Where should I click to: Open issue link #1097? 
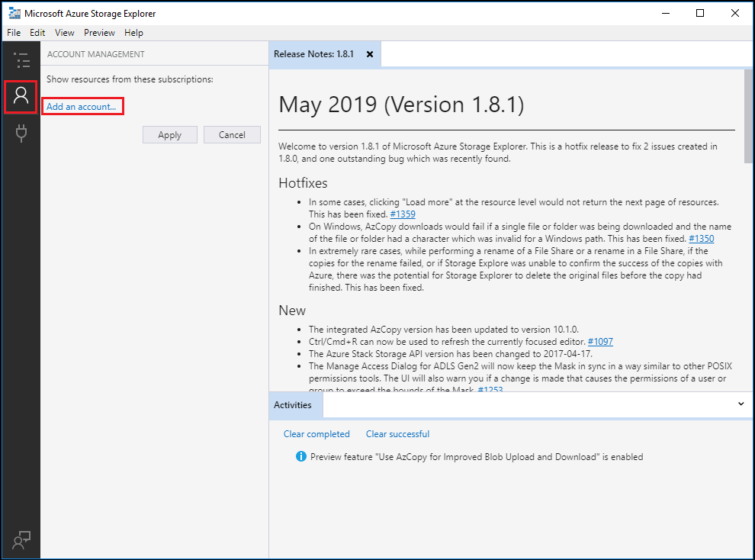(x=600, y=341)
